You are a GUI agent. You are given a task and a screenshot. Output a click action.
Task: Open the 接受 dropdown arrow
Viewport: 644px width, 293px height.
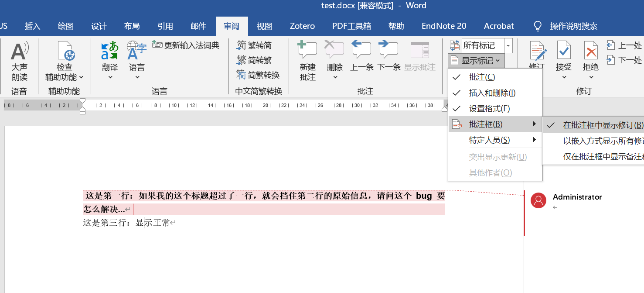(x=564, y=77)
